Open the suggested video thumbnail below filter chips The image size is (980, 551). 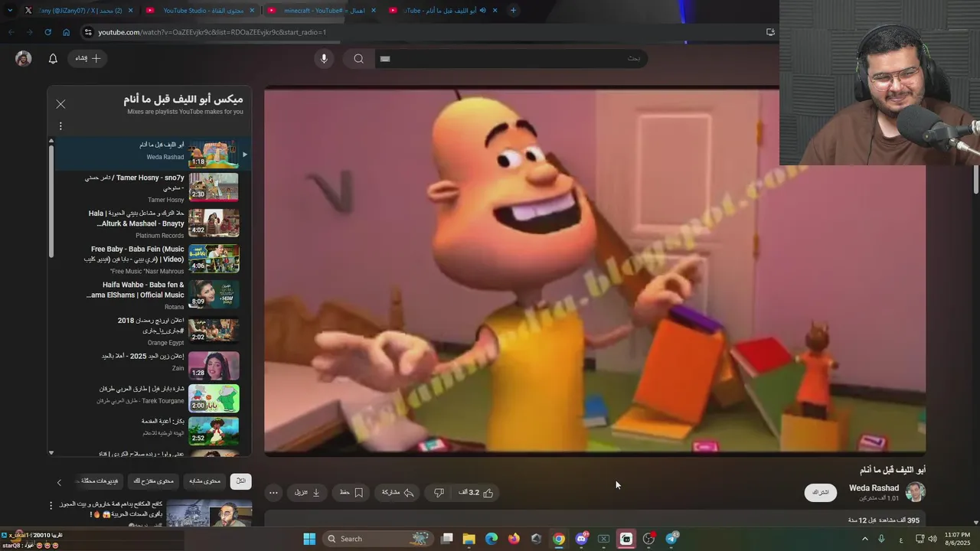[x=209, y=514]
